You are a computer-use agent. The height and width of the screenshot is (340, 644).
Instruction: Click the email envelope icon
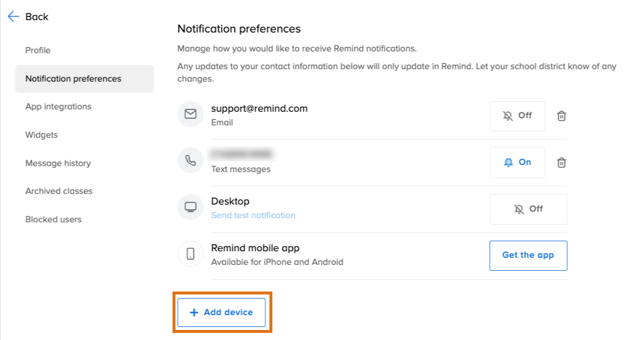click(190, 115)
